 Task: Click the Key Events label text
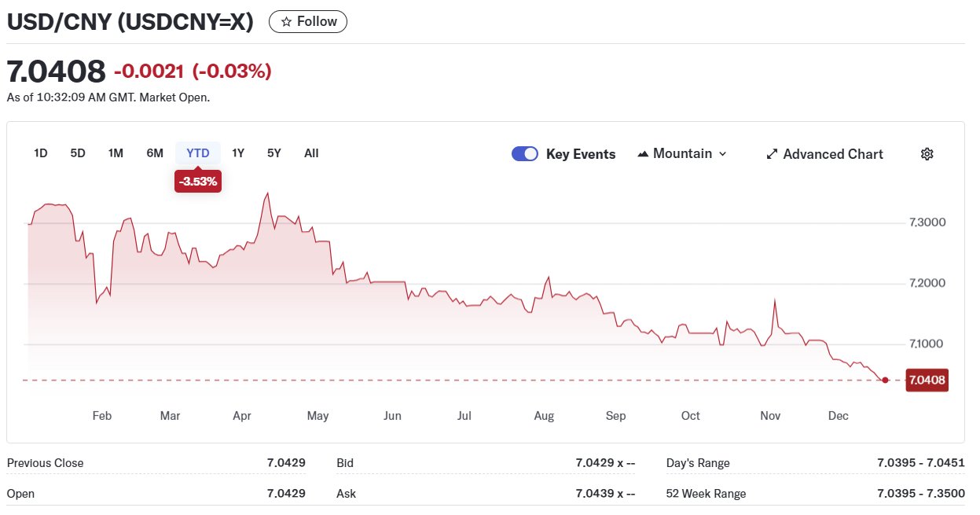[x=581, y=154]
